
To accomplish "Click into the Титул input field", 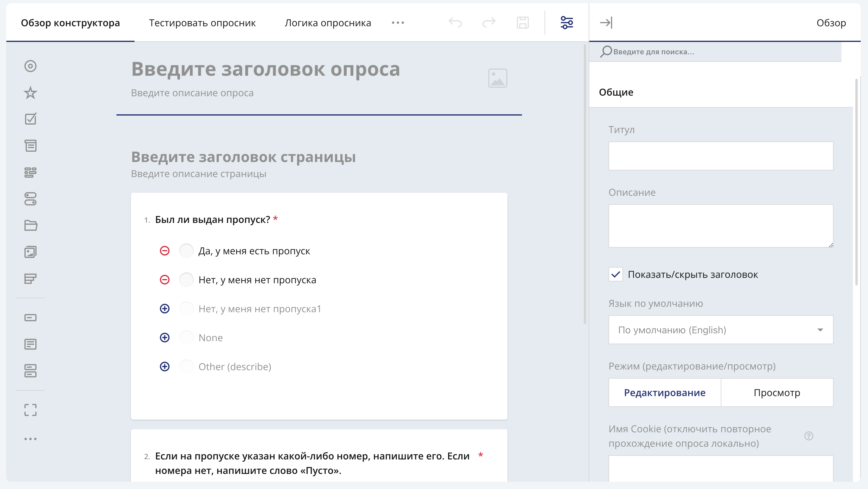I will click(721, 156).
